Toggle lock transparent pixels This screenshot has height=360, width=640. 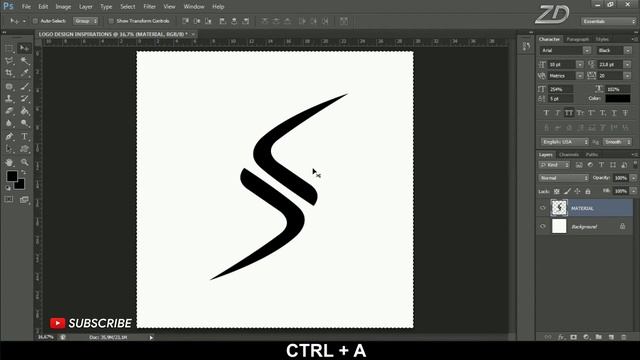556,191
